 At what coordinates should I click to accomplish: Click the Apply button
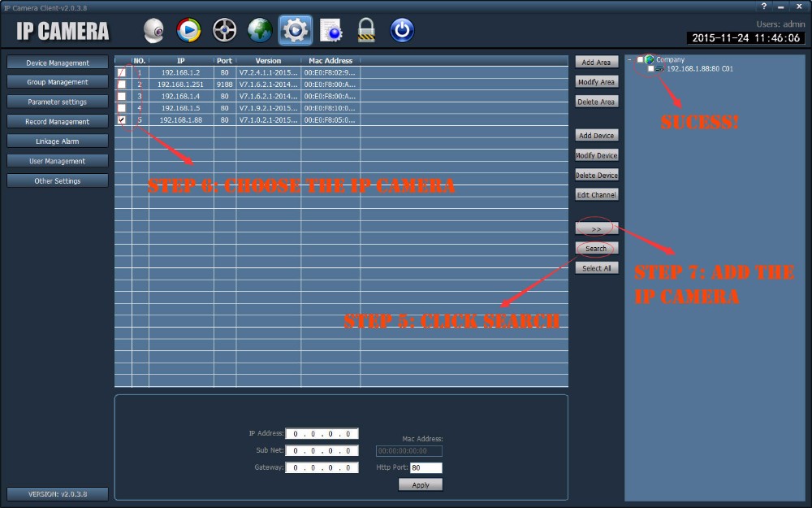(421, 484)
